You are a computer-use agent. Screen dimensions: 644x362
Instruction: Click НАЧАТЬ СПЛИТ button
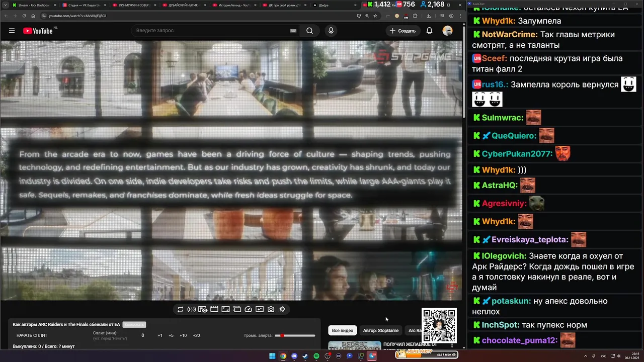click(32, 335)
